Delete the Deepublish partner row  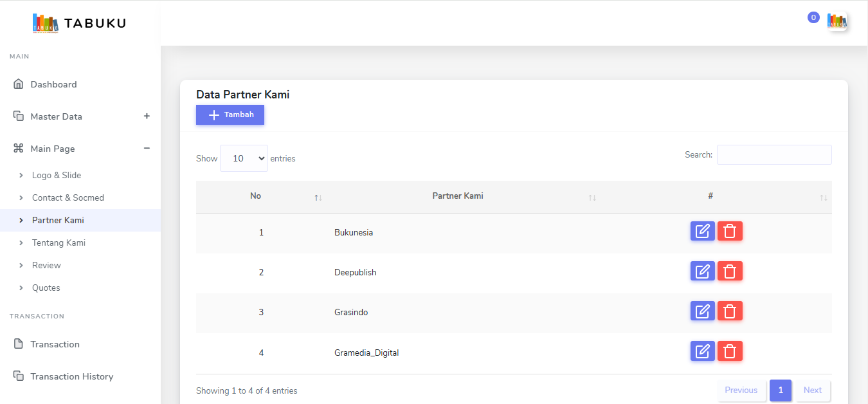[730, 271]
